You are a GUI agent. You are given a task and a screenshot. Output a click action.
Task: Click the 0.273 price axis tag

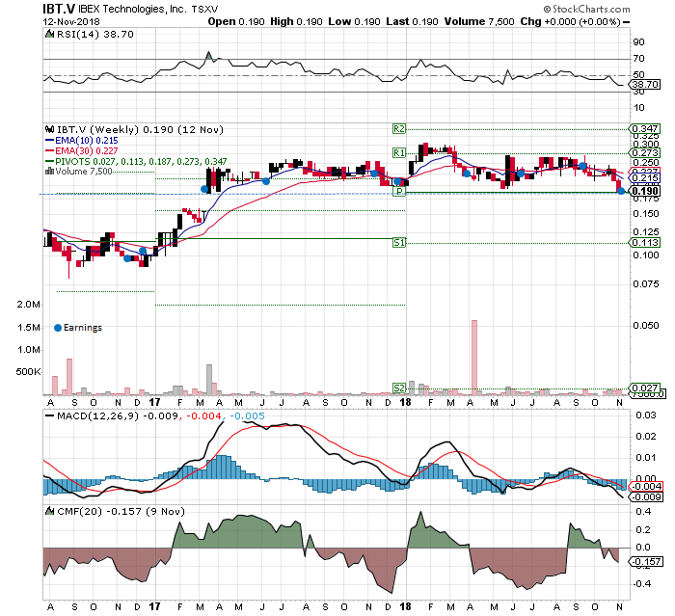click(645, 153)
